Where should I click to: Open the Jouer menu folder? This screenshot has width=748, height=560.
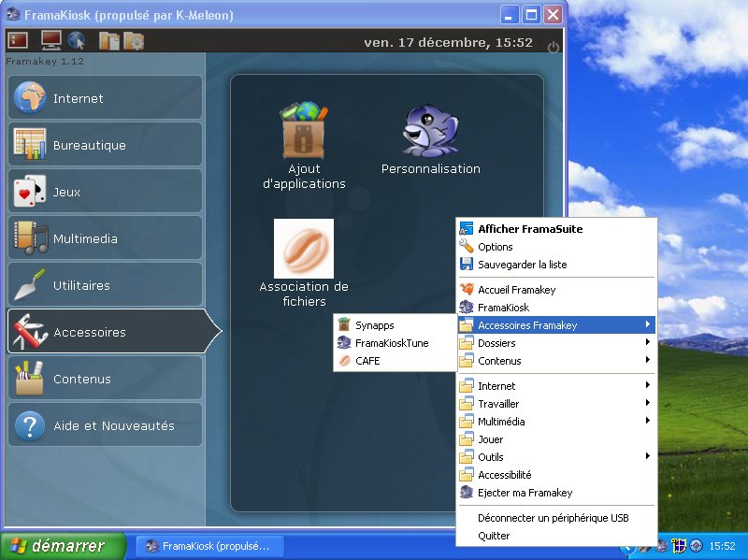point(556,439)
